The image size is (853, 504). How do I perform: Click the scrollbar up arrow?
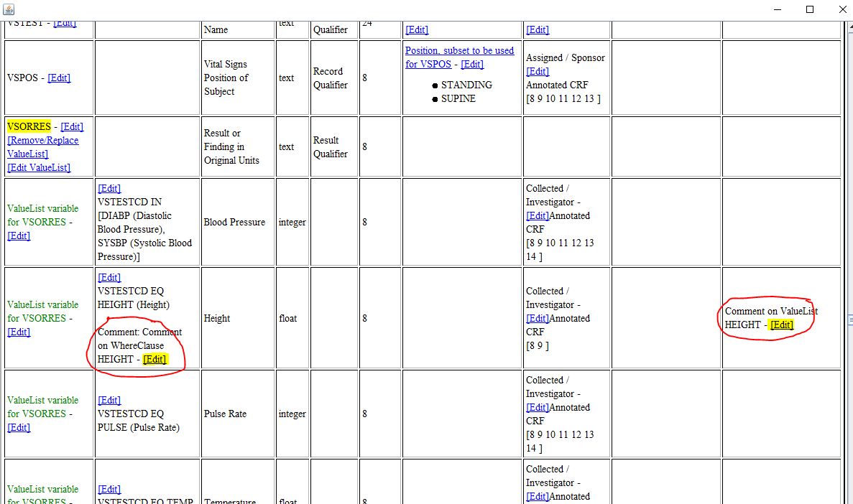[x=849, y=26]
